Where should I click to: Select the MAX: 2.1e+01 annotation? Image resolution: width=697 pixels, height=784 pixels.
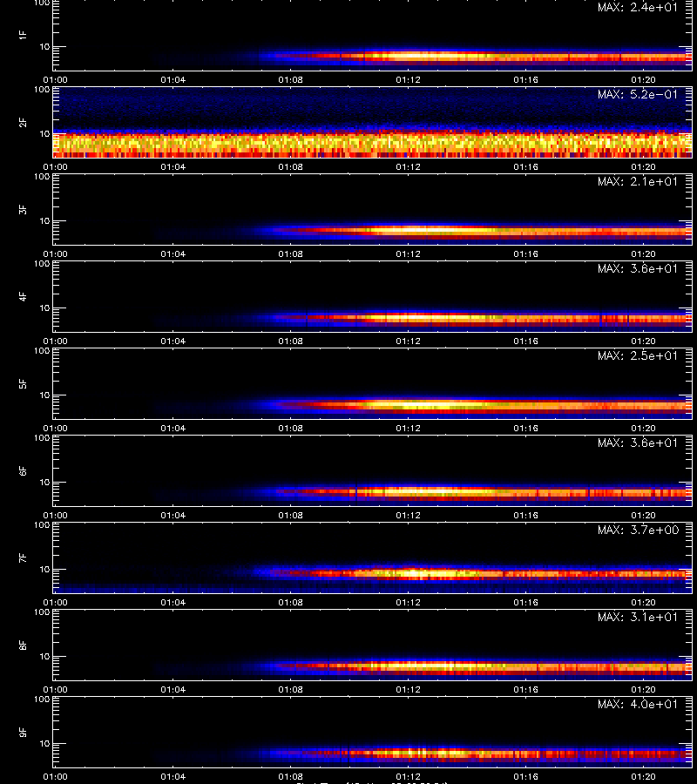point(638,181)
